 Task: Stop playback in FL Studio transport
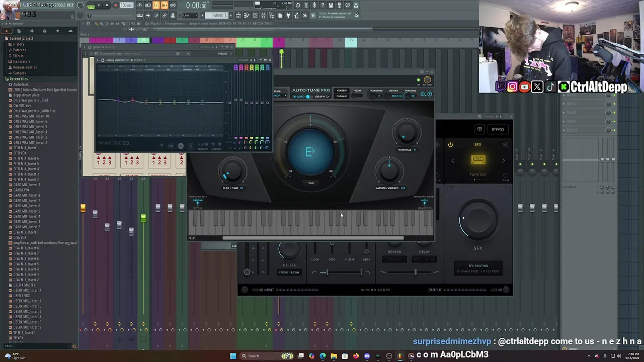click(x=107, y=5)
